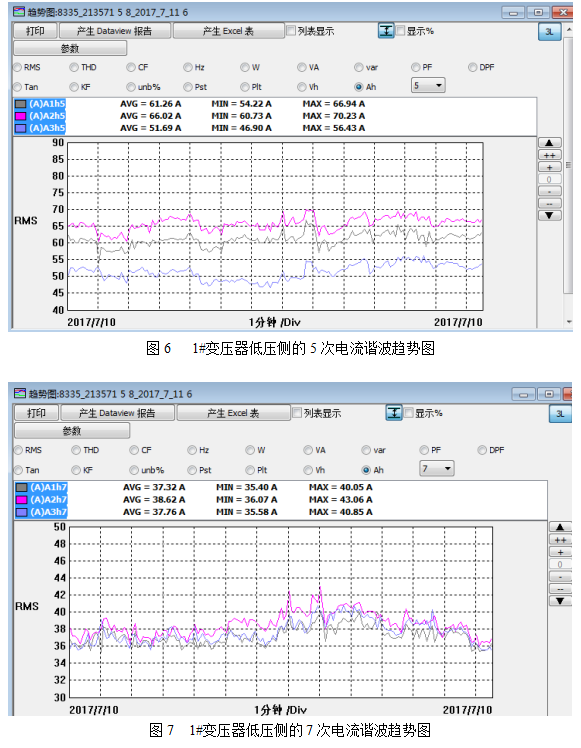The image size is (581, 748).
Task: Select Hz radio in top window
Action: tap(188, 67)
